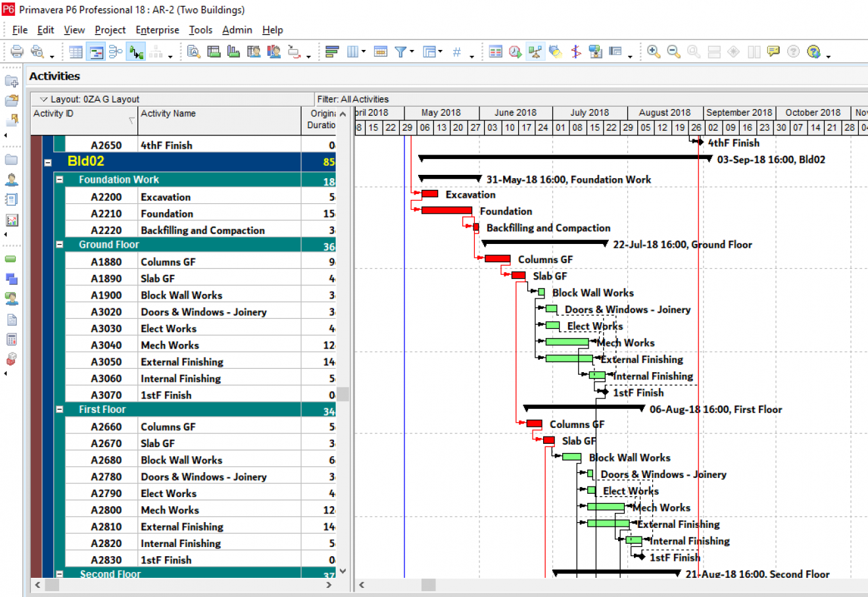868x597 pixels.
Task: Click the Print icon in toolbar
Action: tap(17, 51)
